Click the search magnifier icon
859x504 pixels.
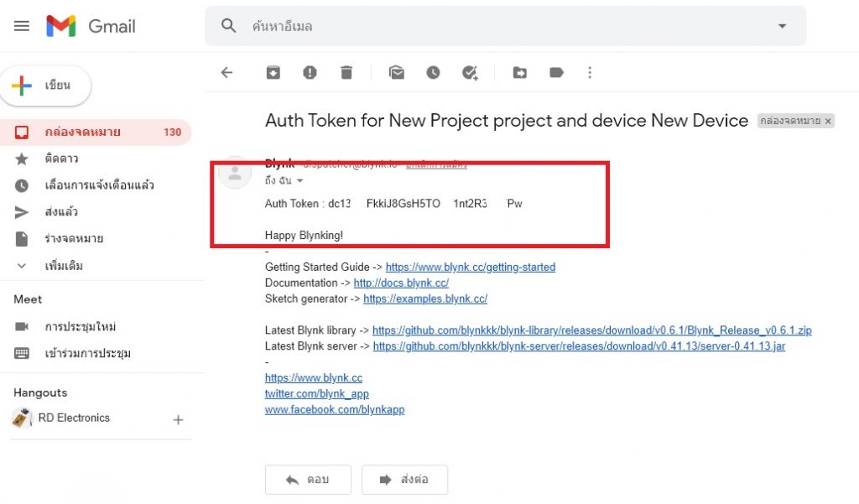[x=228, y=26]
